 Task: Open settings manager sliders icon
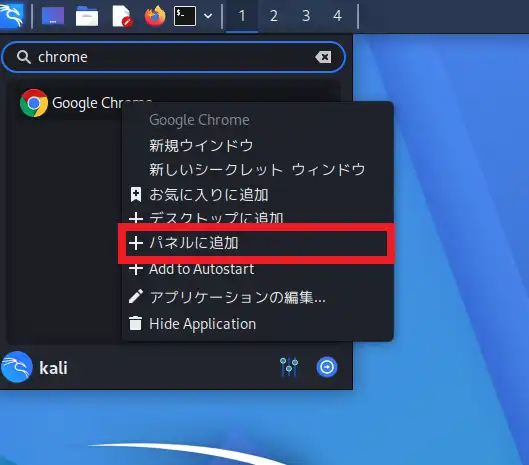[289, 367]
